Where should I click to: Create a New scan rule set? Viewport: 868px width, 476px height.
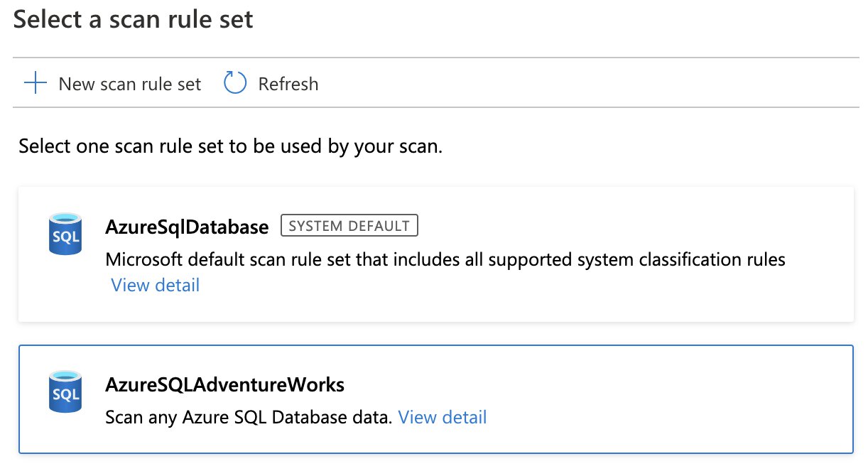113,83
